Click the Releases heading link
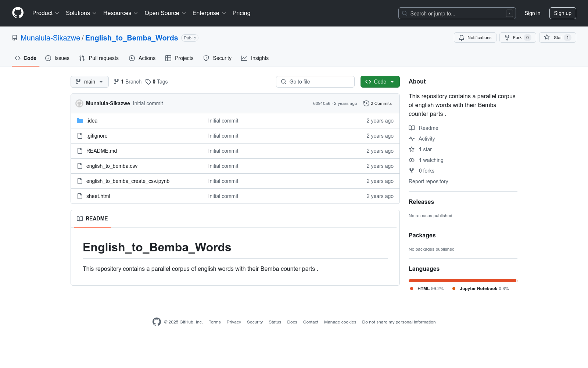 pos(421,202)
